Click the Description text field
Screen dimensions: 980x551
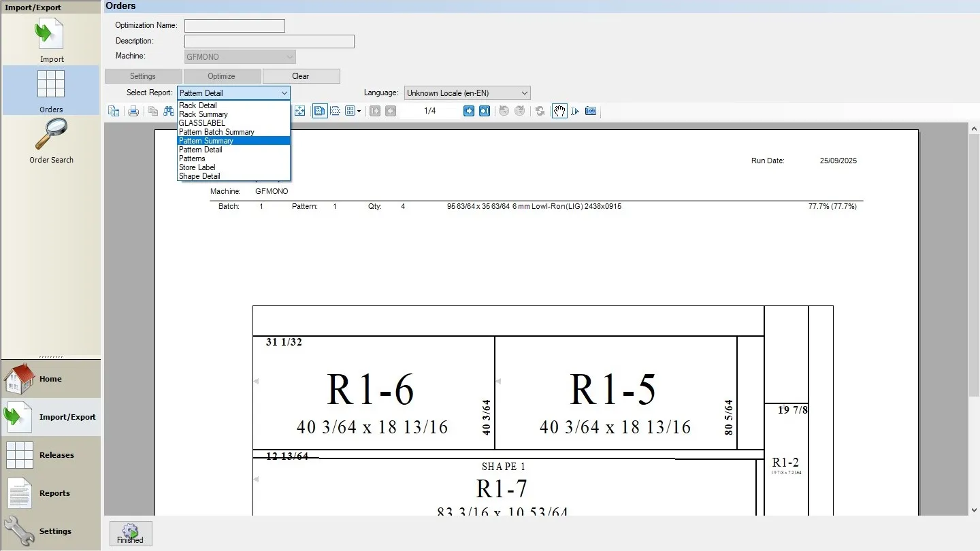coord(269,41)
